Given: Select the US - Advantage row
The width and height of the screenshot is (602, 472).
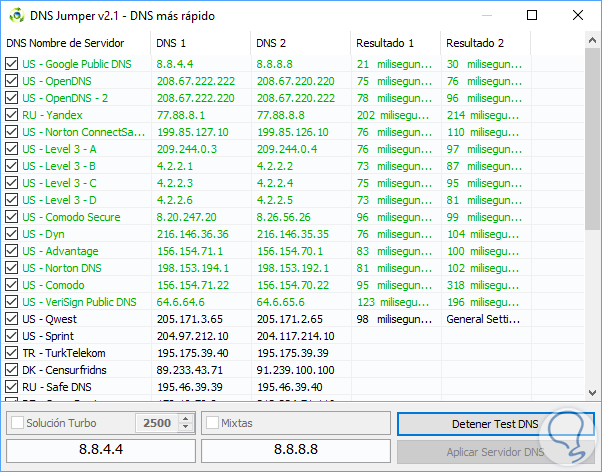Looking at the screenshot, I should pos(293,251).
